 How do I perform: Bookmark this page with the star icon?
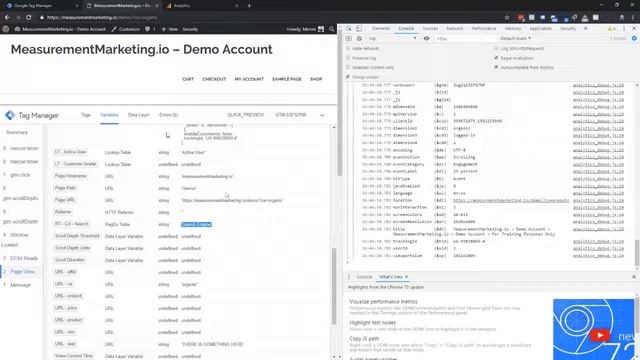507,18
